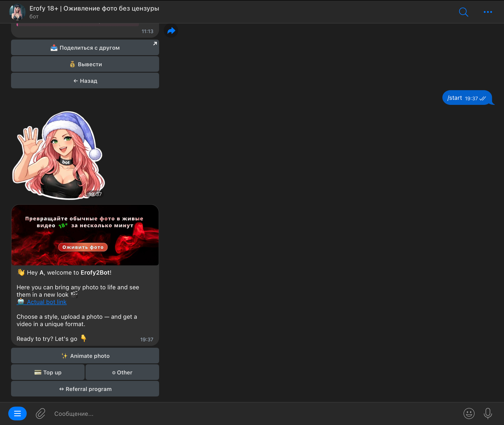
Task: Click the bot avatar in header
Action: coord(17,12)
